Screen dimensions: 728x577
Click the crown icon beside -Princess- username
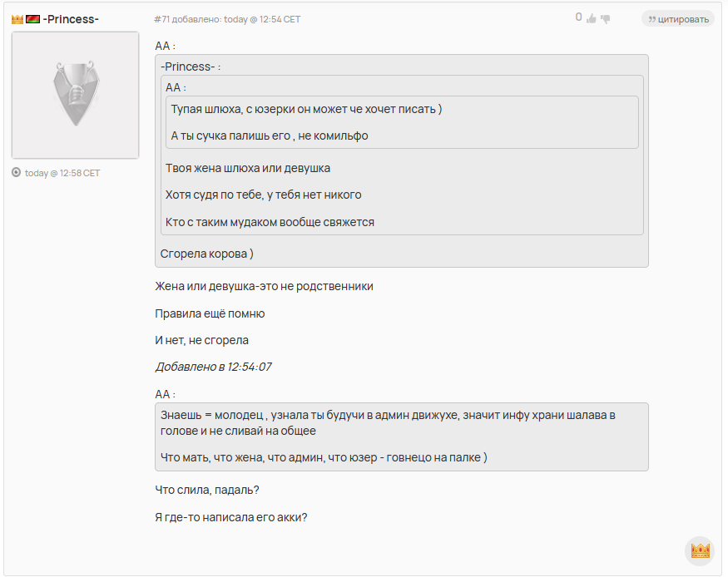[17, 19]
